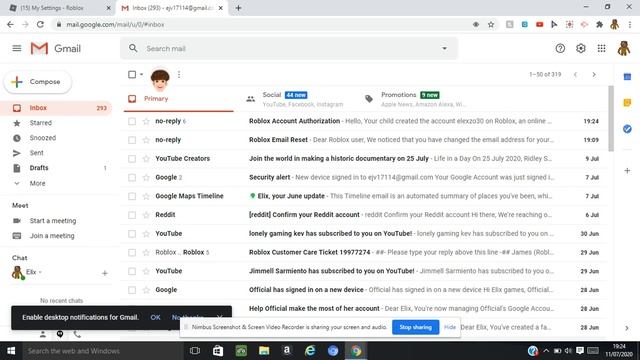
Task: Show search options dropdown in search bar
Action: click(x=444, y=49)
